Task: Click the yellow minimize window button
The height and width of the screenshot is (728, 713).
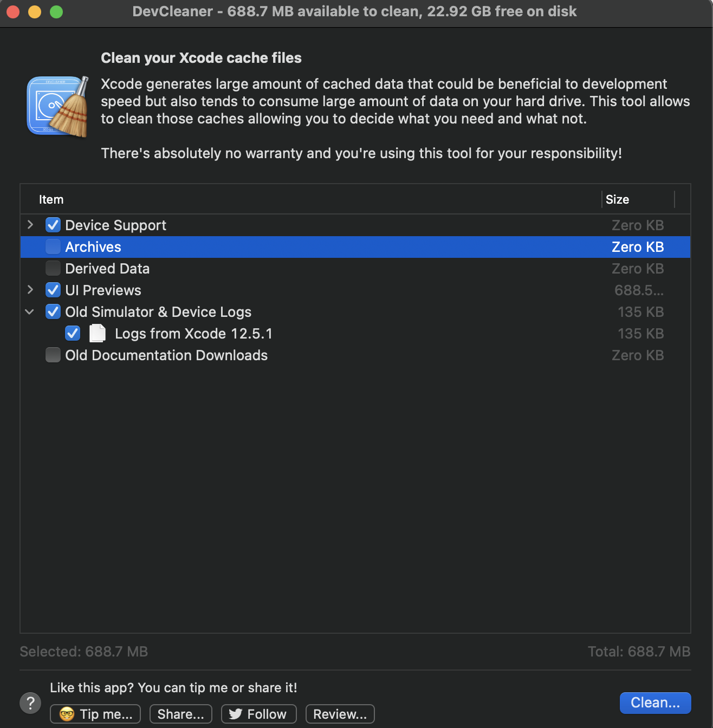Action: coord(35,11)
